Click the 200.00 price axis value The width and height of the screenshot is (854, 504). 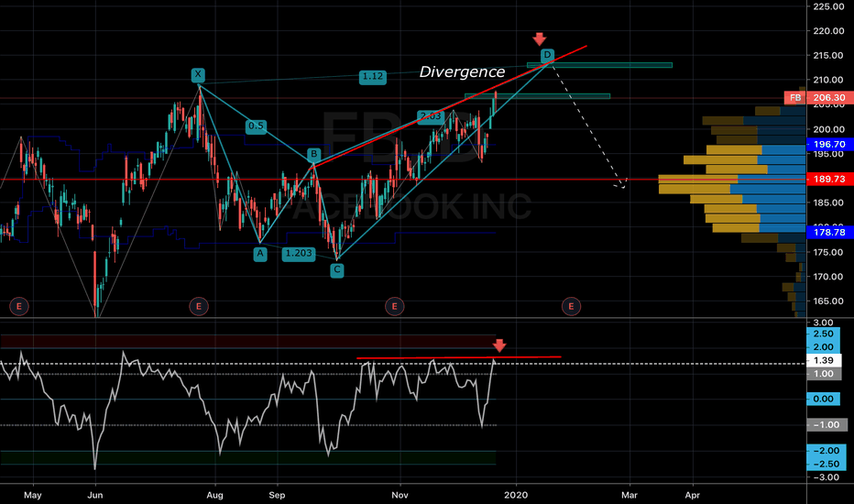click(829, 130)
